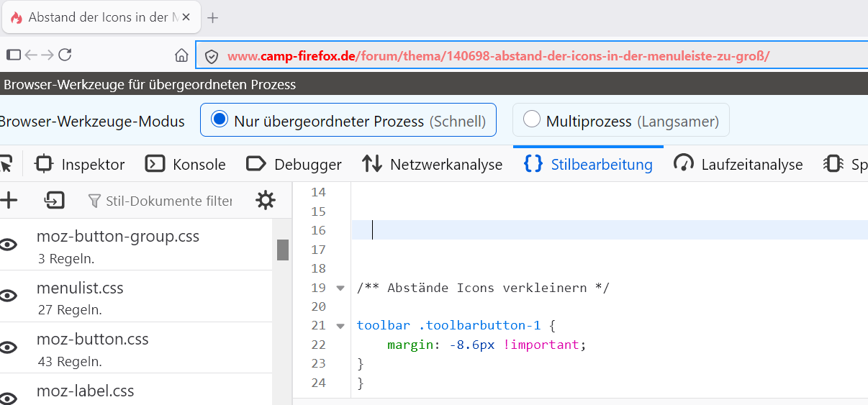Click the 43 Regeln. text
The height and width of the screenshot is (405, 868).
69,361
